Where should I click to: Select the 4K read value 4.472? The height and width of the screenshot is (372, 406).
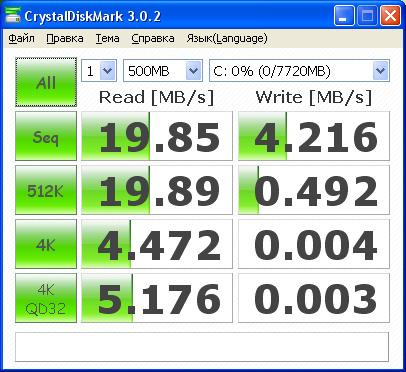pos(157,244)
